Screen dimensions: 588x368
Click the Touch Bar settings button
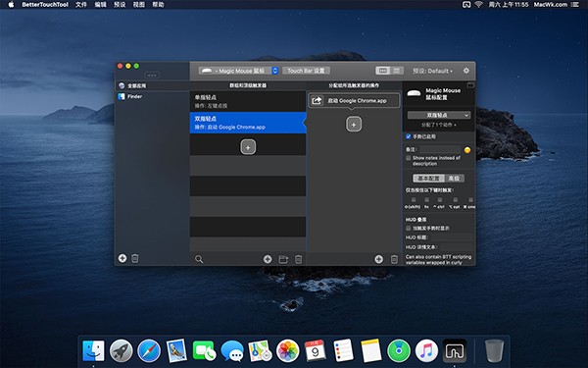(306, 71)
